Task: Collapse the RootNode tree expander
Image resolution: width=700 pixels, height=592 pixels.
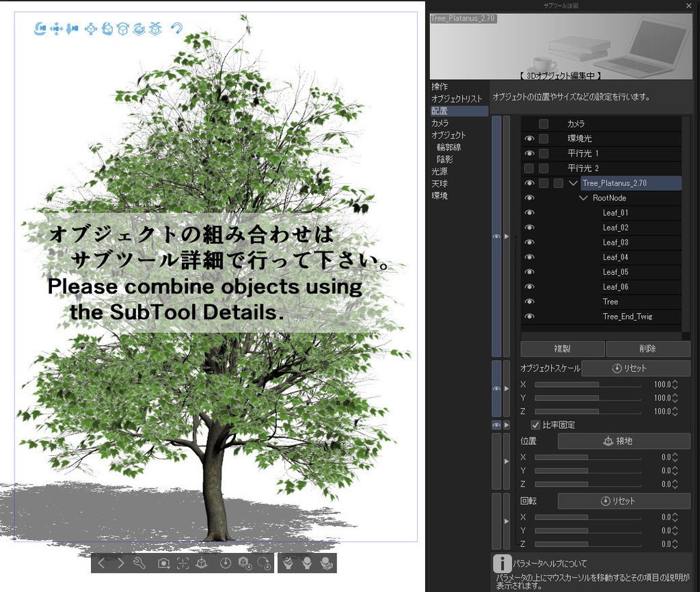Action: (x=584, y=198)
